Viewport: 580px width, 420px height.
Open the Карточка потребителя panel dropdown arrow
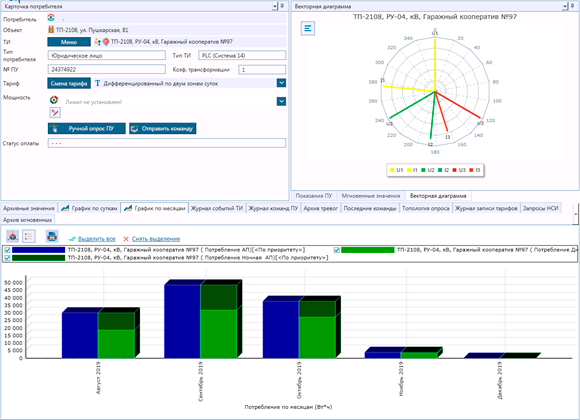(274, 6)
